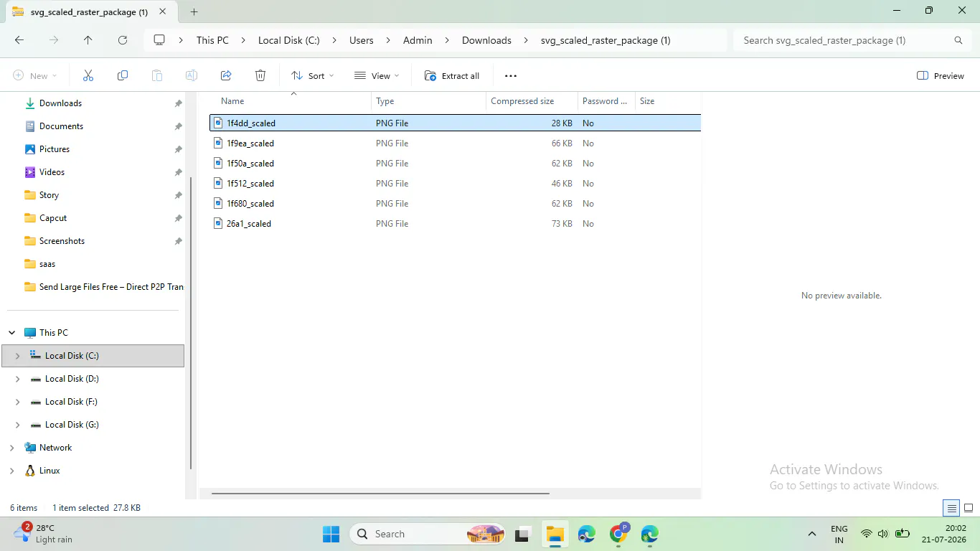Switch to large thumbnails view icon
This screenshot has height=551, width=980.
[x=969, y=508]
